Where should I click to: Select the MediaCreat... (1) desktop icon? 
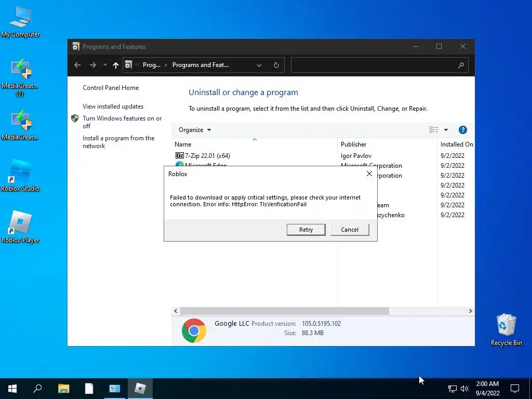pos(20,77)
